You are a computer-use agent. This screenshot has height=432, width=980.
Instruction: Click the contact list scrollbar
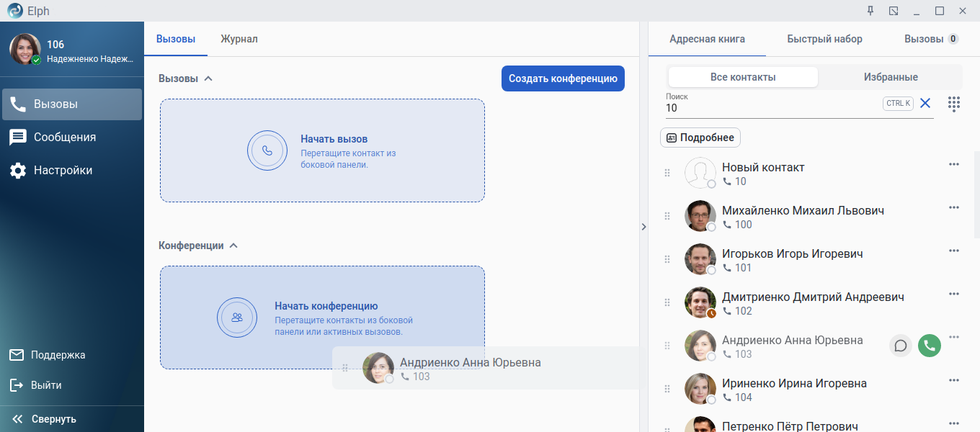pos(976,194)
